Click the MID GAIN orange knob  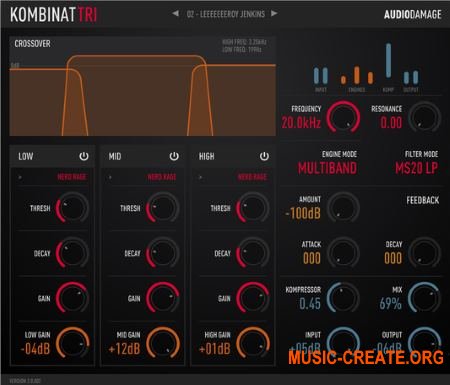[163, 343]
